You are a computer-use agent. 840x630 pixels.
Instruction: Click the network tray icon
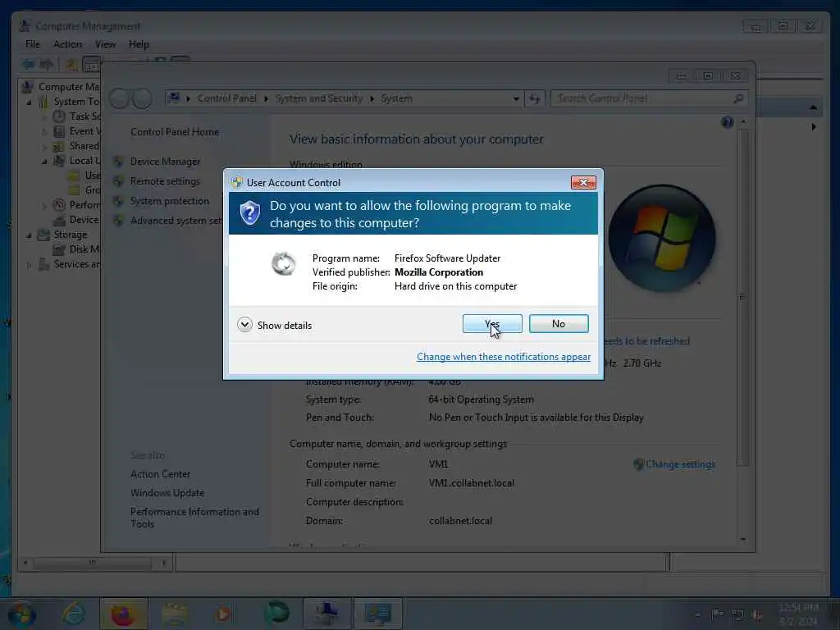(737, 615)
